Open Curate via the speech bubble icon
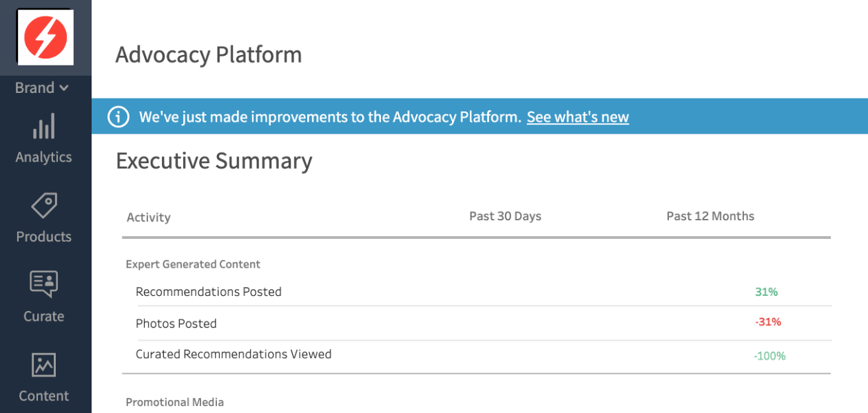 pos(43,284)
